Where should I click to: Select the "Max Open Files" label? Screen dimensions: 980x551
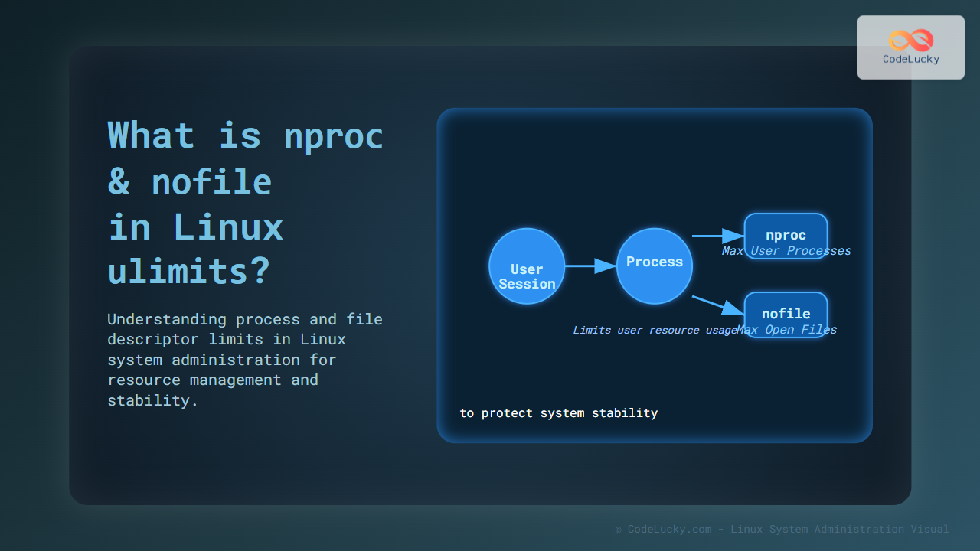[789, 330]
